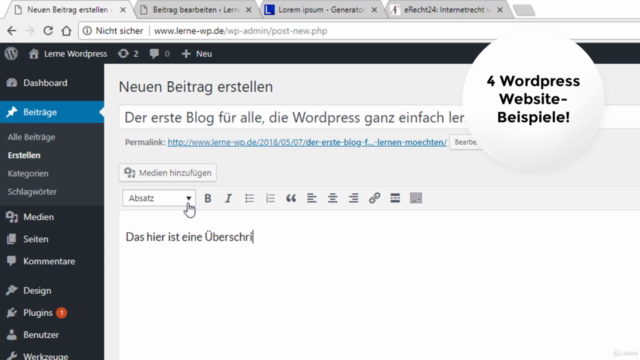Screen dimensions: 640x360
Task: Open the post permalink URL
Action: (x=307, y=142)
